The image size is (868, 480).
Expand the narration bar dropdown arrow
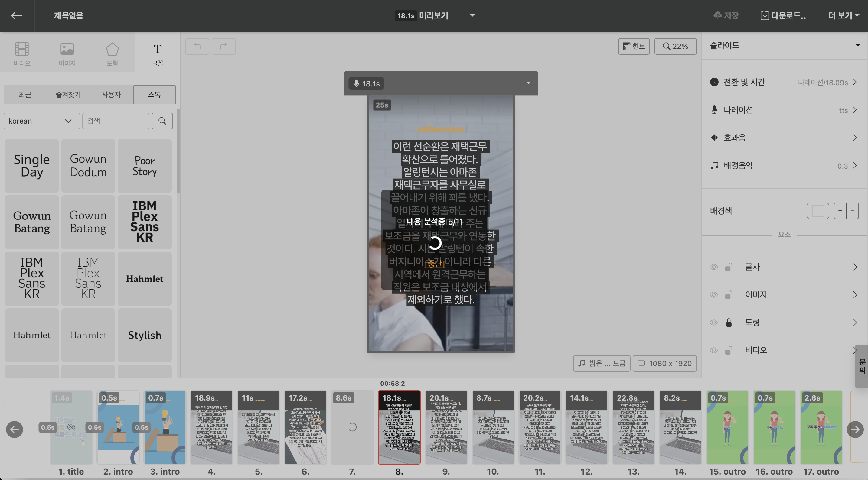click(528, 83)
